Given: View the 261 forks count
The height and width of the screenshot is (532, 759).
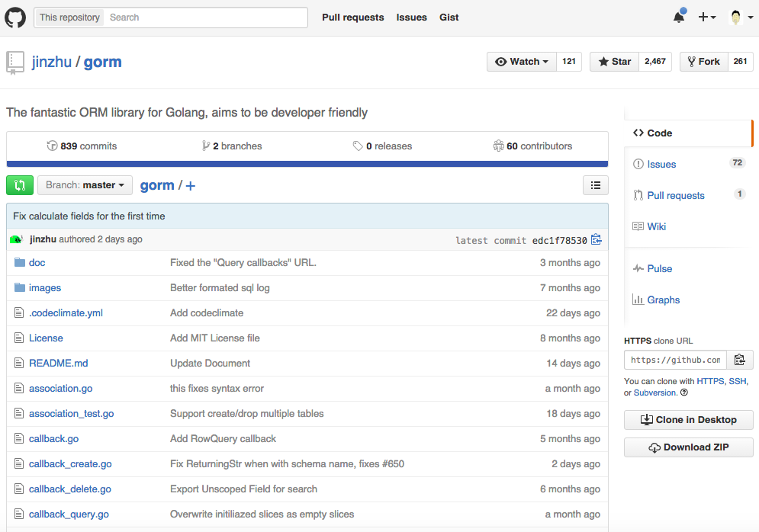Looking at the screenshot, I should (740, 62).
